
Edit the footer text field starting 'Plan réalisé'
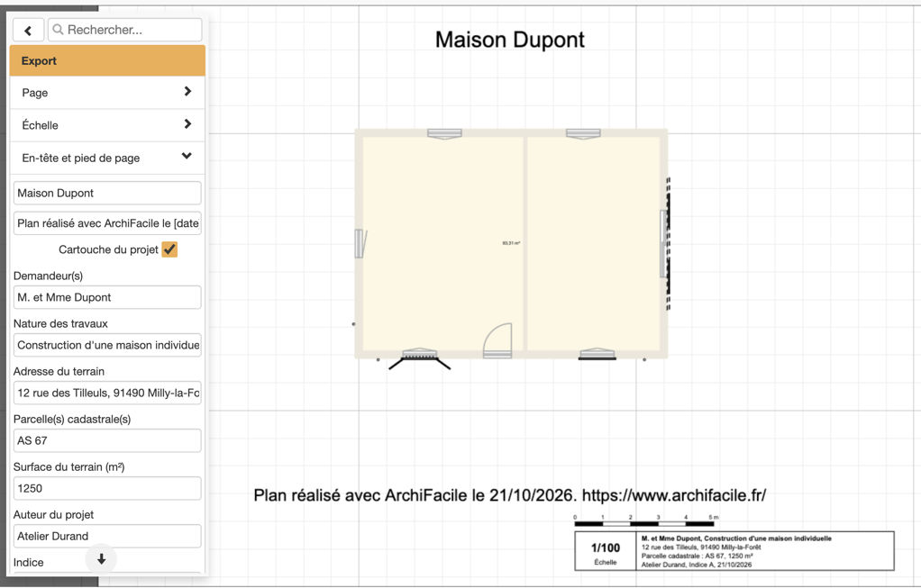[107, 223]
